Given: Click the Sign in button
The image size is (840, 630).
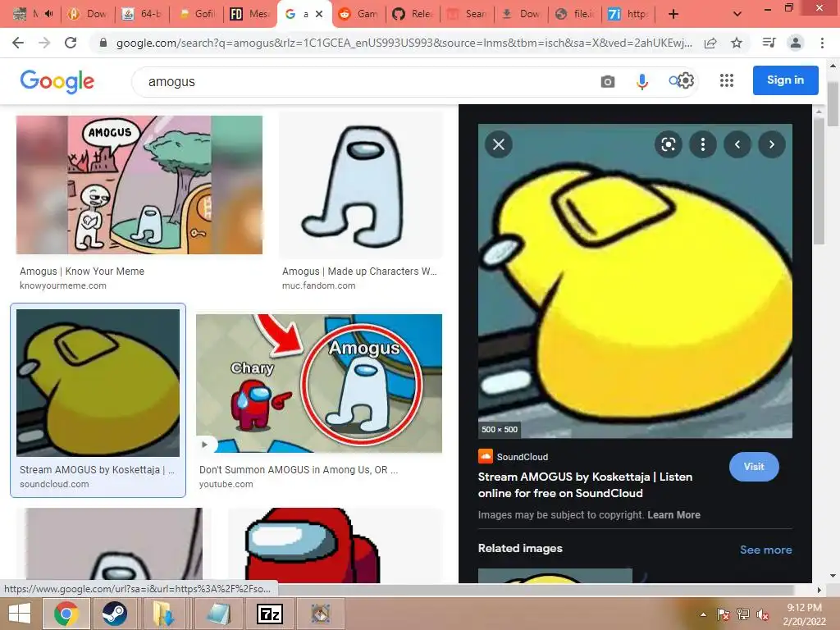Looking at the screenshot, I should click(785, 80).
